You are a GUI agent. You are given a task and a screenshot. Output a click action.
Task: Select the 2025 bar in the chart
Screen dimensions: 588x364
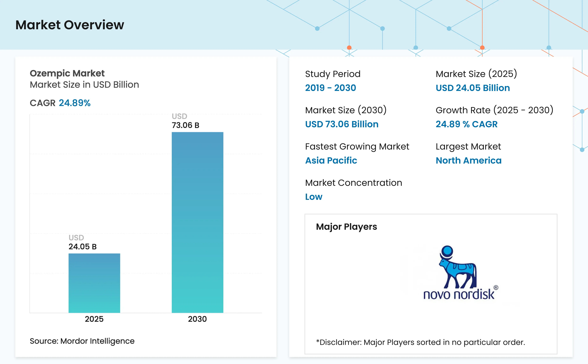point(94,283)
